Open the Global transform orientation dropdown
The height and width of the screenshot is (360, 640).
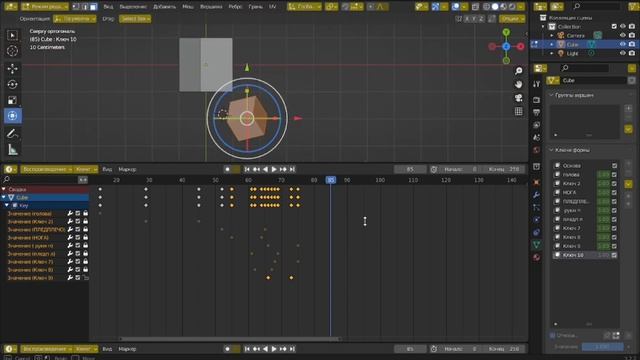pos(304,7)
